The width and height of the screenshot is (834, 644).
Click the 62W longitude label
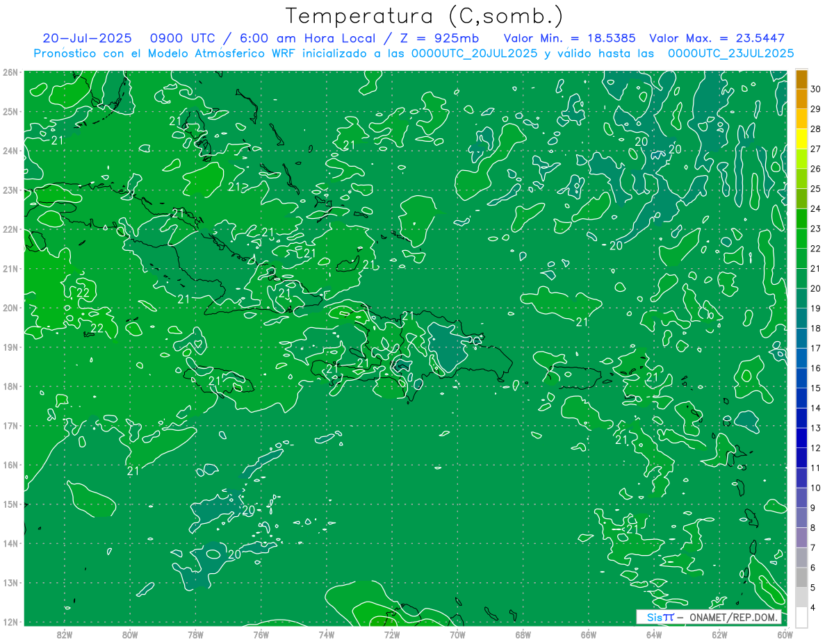[x=719, y=634]
